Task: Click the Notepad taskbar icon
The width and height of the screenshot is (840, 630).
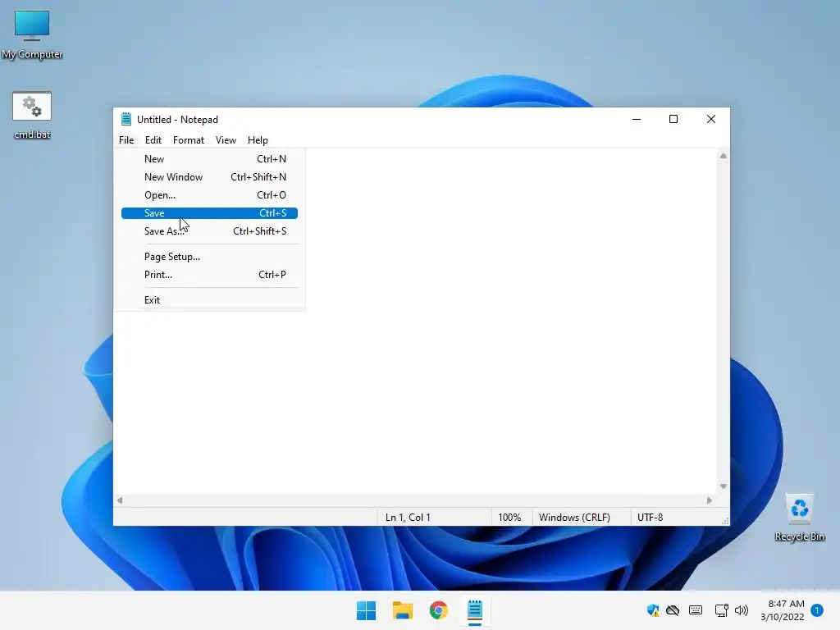Action: tap(475, 610)
